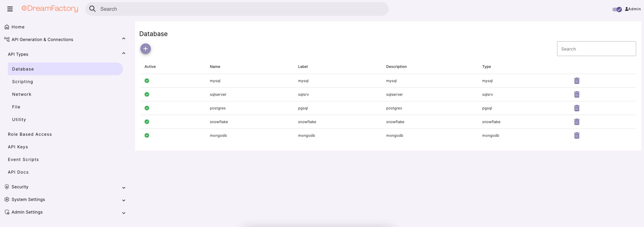Delete the mongodb database entry

point(577,135)
